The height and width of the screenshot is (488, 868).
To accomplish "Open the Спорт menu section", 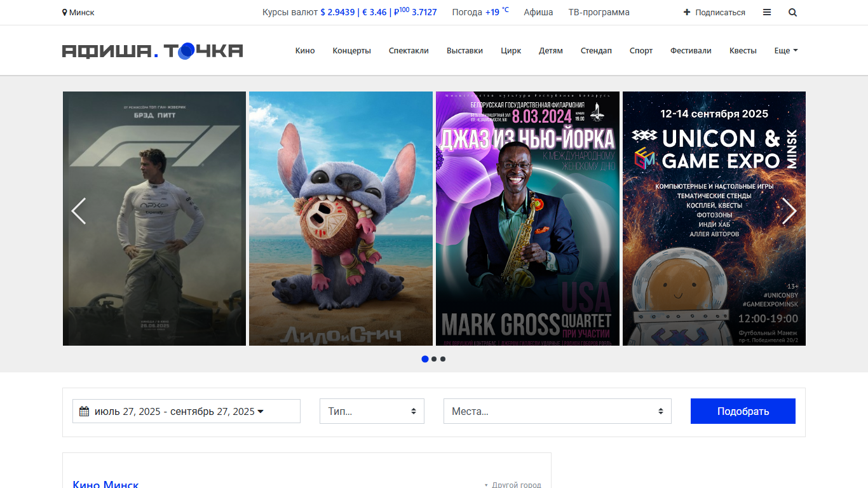I will point(641,51).
